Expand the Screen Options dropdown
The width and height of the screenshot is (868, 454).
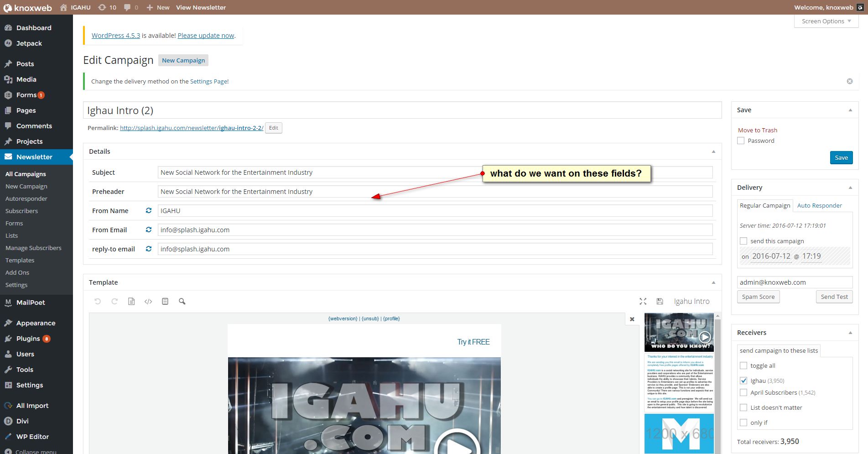click(826, 21)
